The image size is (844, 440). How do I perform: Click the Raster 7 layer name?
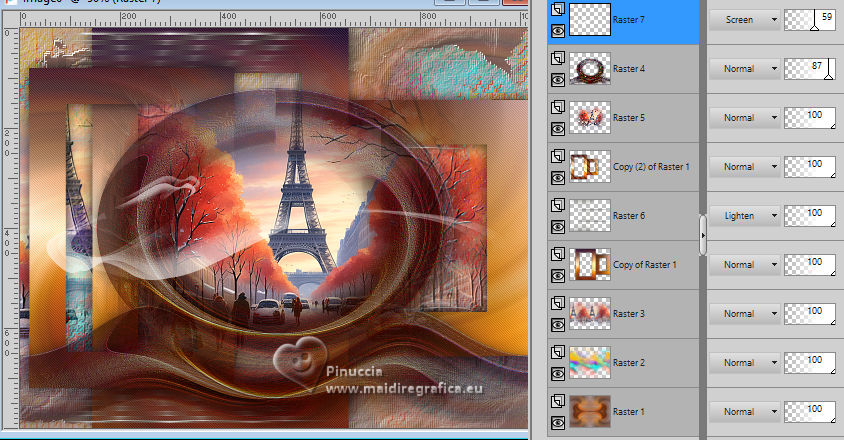pos(629,20)
